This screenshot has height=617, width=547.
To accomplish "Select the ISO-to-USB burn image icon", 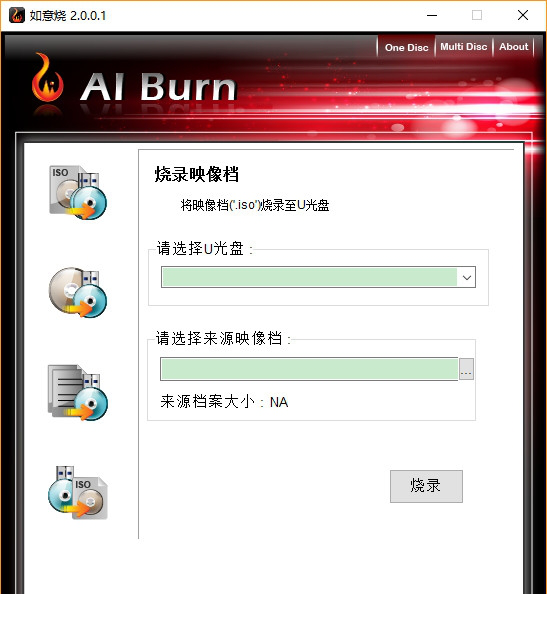I will [78, 192].
